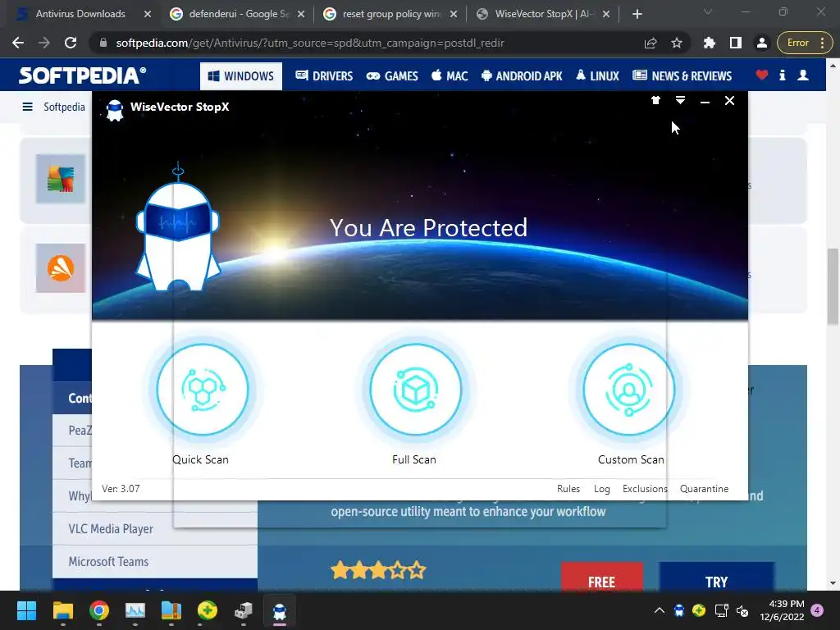
Task: Switch to defenderui Google Search tab
Action: tap(239, 14)
